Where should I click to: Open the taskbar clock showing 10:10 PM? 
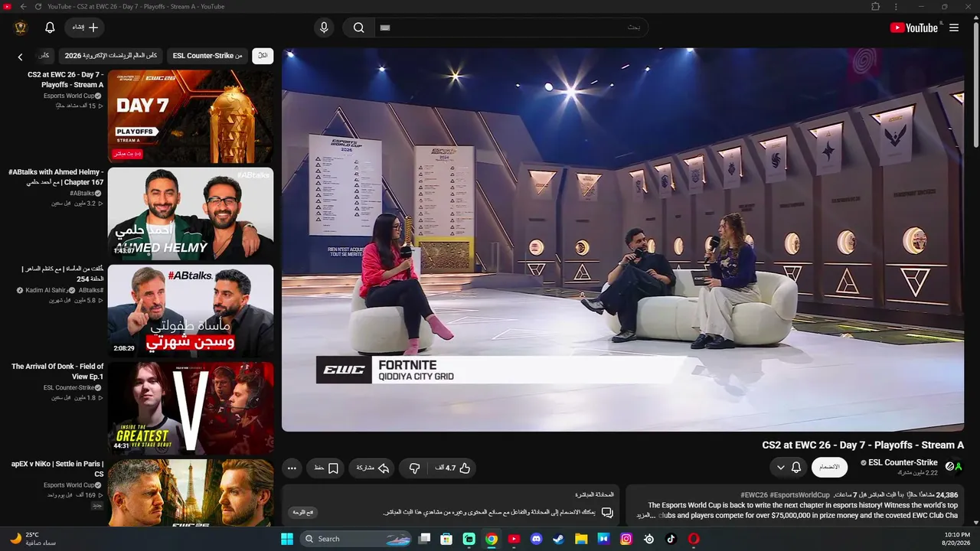click(957, 539)
